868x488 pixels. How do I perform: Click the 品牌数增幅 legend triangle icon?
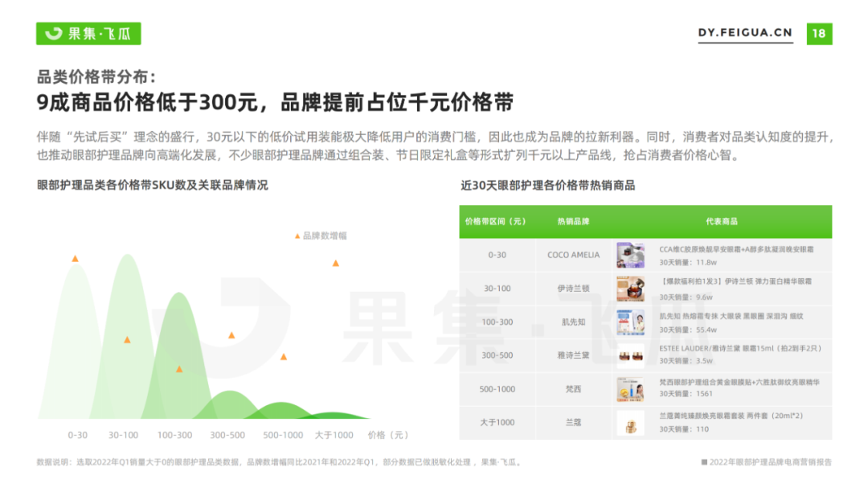point(297,236)
